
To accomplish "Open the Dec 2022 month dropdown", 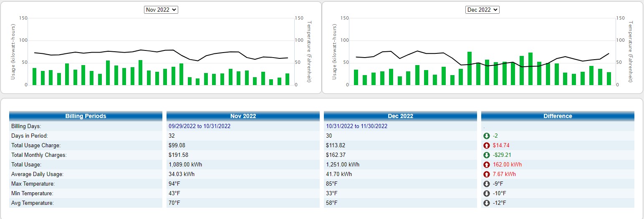I will 482,10.
